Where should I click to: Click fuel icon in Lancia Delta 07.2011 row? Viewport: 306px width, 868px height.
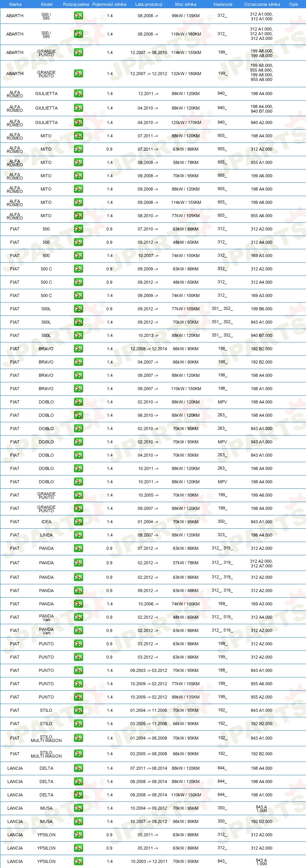(x=78, y=768)
